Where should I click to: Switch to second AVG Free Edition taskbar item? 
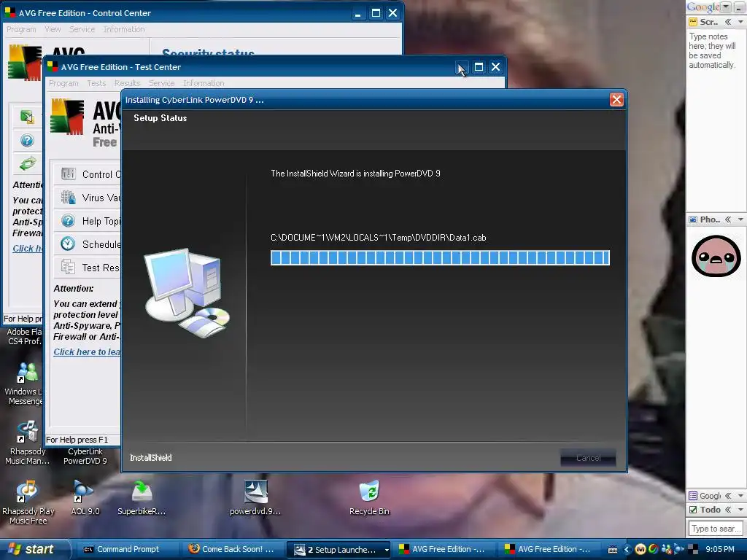(x=549, y=549)
